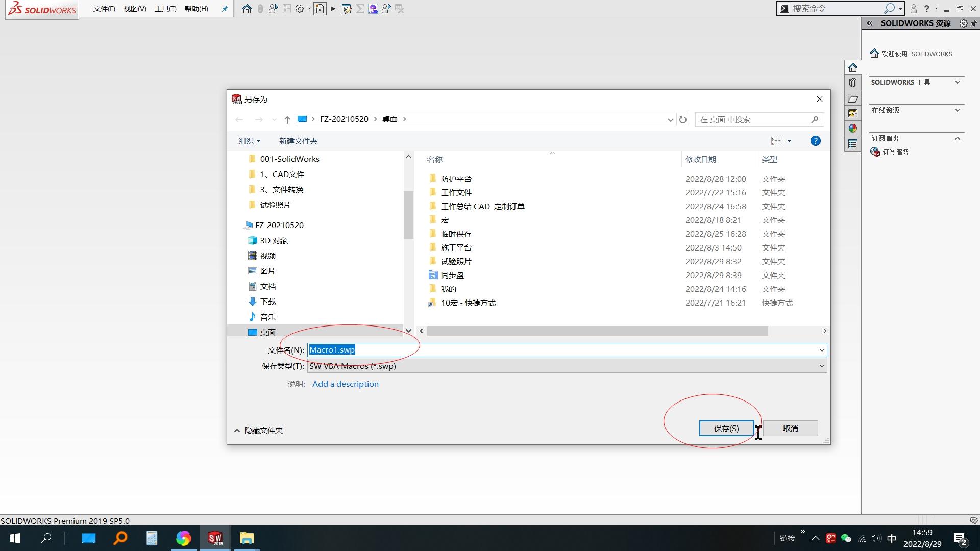Screen dimensions: 980x551
Task: Expand 在线资源 section
Action: pyautogui.click(x=958, y=110)
